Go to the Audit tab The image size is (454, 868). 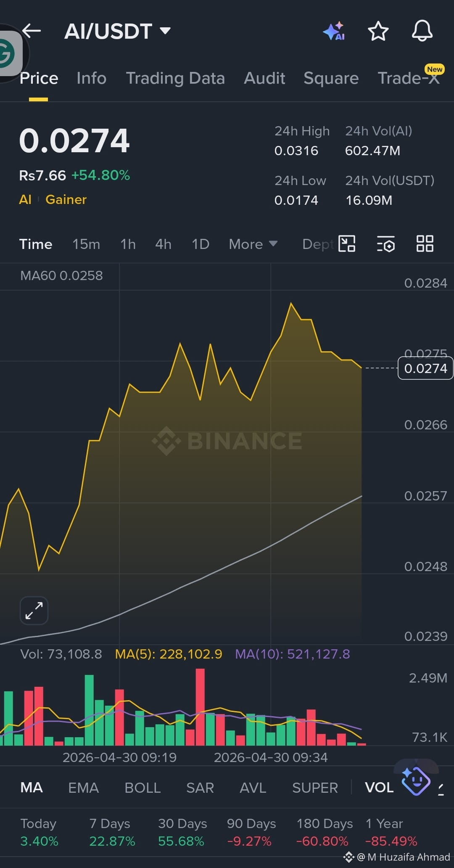pos(264,78)
